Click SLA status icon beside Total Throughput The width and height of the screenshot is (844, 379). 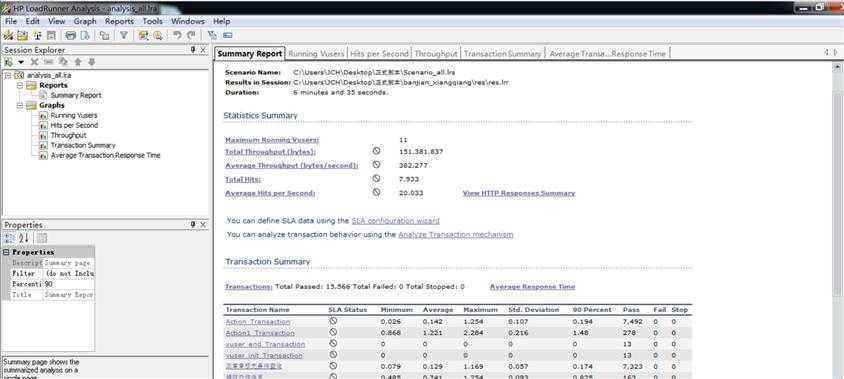pos(376,151)
